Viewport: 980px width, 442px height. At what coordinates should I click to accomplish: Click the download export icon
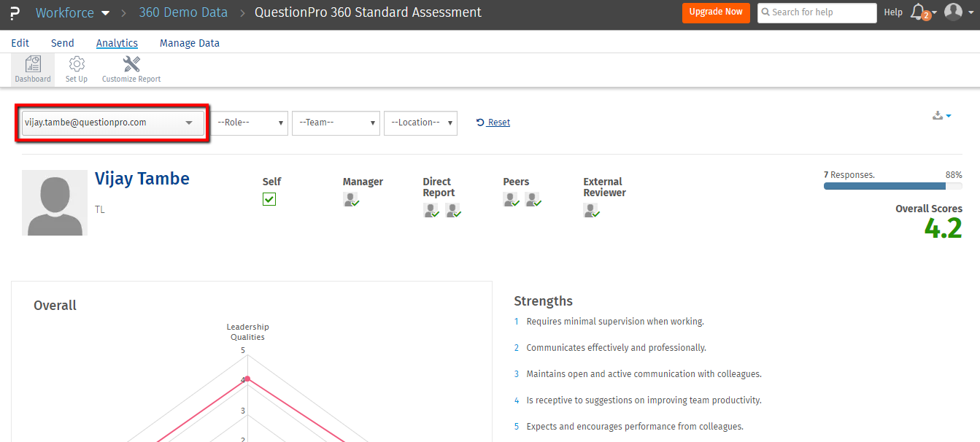tap(939, 115)
